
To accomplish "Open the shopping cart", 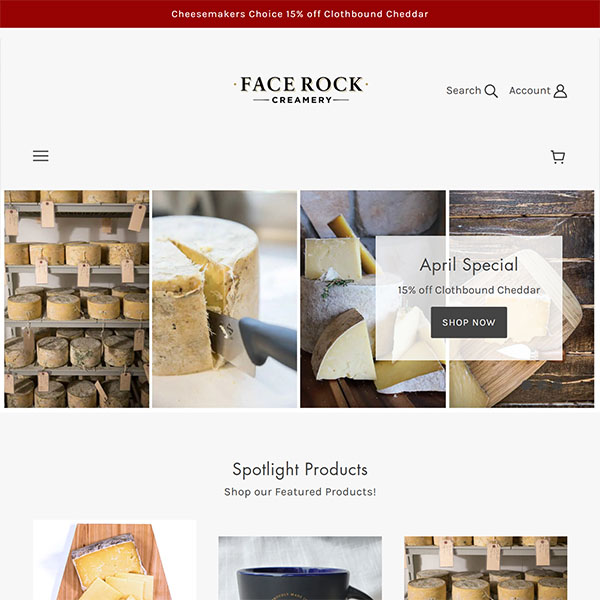I will (558, 157).
